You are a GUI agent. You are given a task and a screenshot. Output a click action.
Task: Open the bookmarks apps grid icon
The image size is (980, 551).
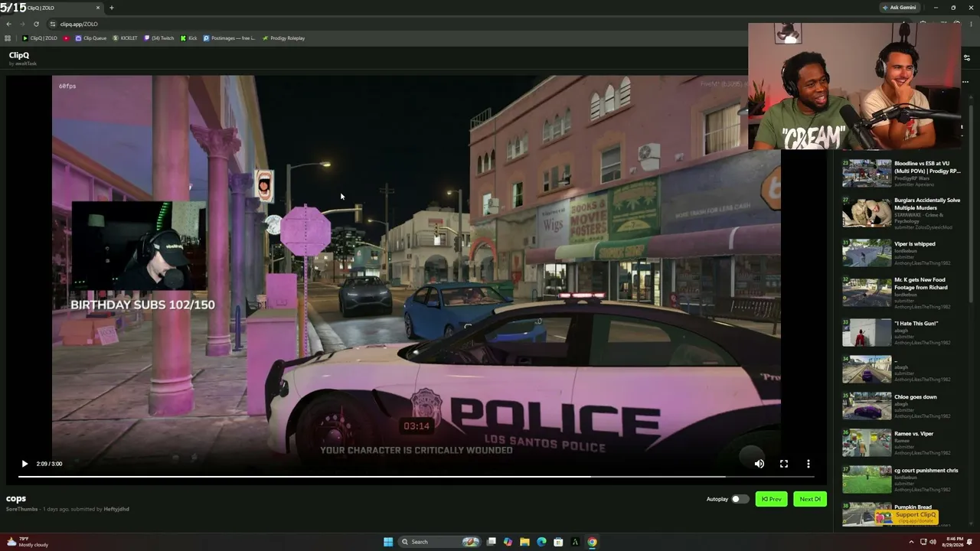point(8,38)
